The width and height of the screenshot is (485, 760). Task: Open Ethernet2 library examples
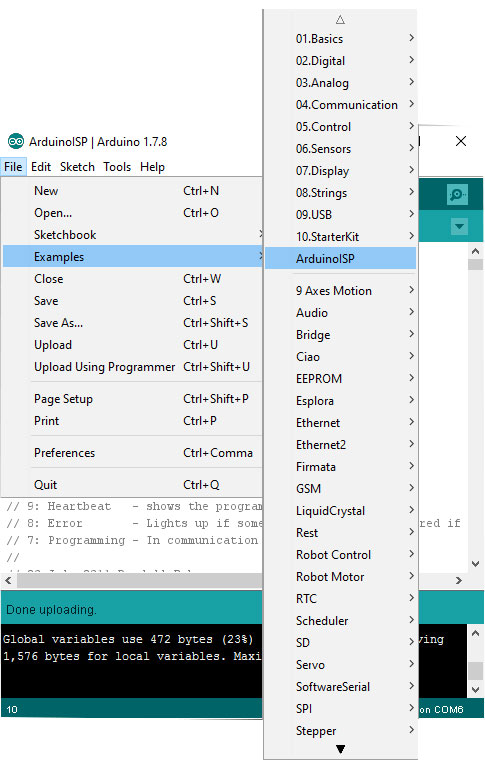(341, 444)
